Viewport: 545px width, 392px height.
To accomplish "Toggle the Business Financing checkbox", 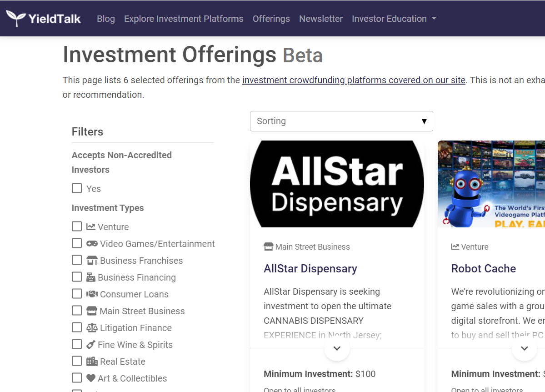I will (77, 277).
